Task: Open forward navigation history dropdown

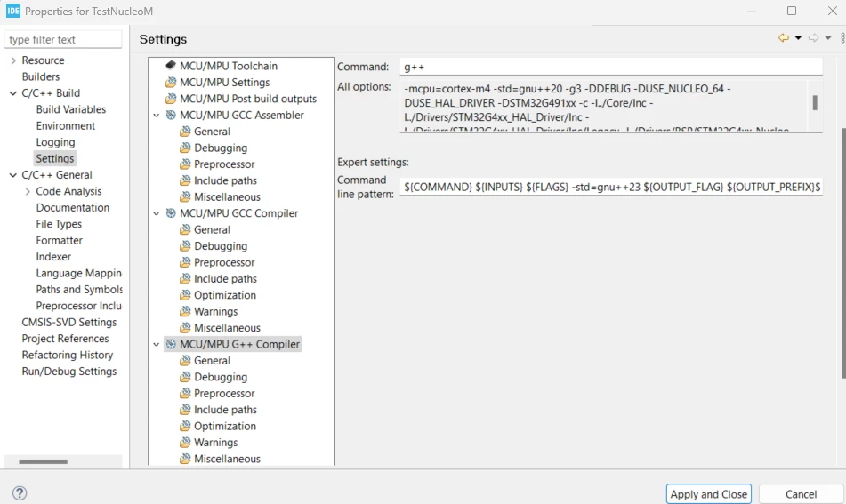Action: tap(827, 37)
